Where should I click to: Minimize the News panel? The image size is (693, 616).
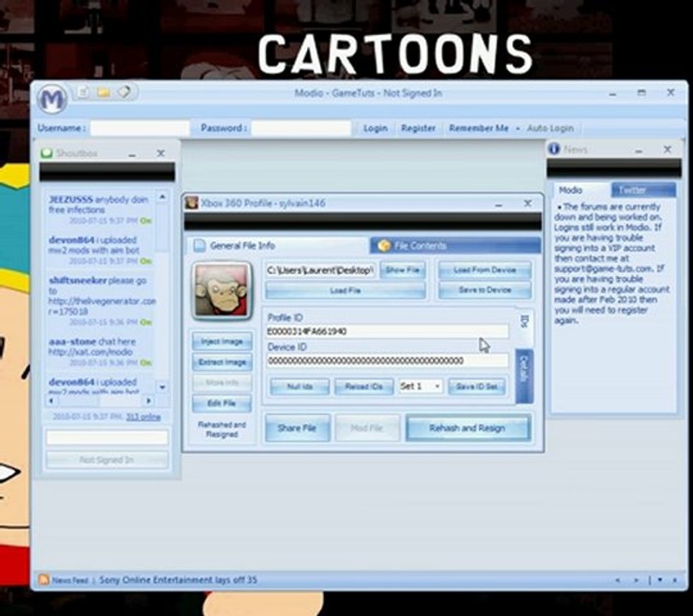tap(638, 151)
